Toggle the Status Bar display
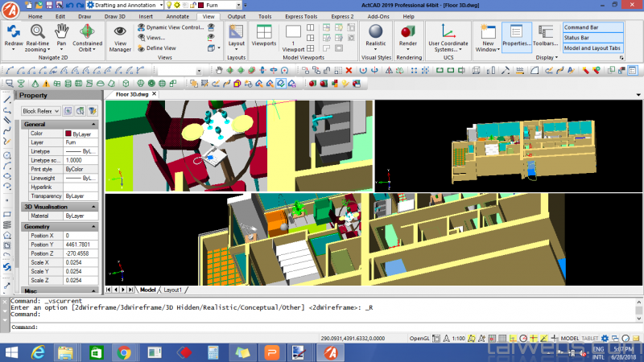The width and height of the screenshot is (644, 362). coord(593,38)
